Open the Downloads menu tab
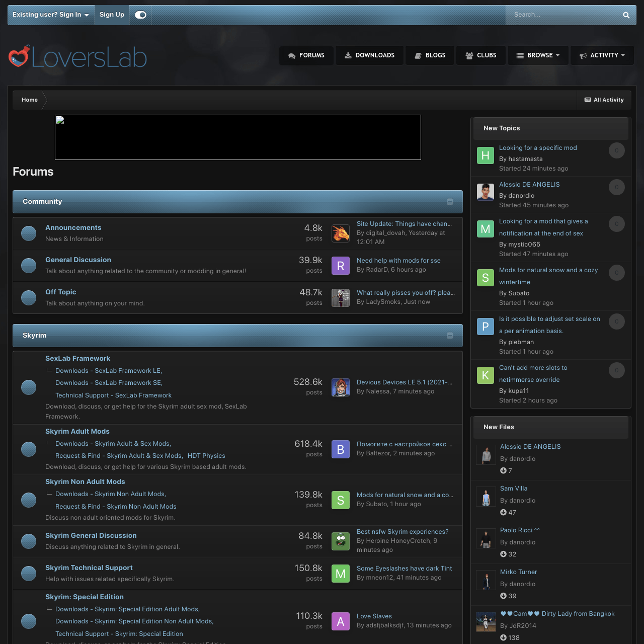Image resolution: width=644 pixels, height=644 pixels. (x=369, y=55)
